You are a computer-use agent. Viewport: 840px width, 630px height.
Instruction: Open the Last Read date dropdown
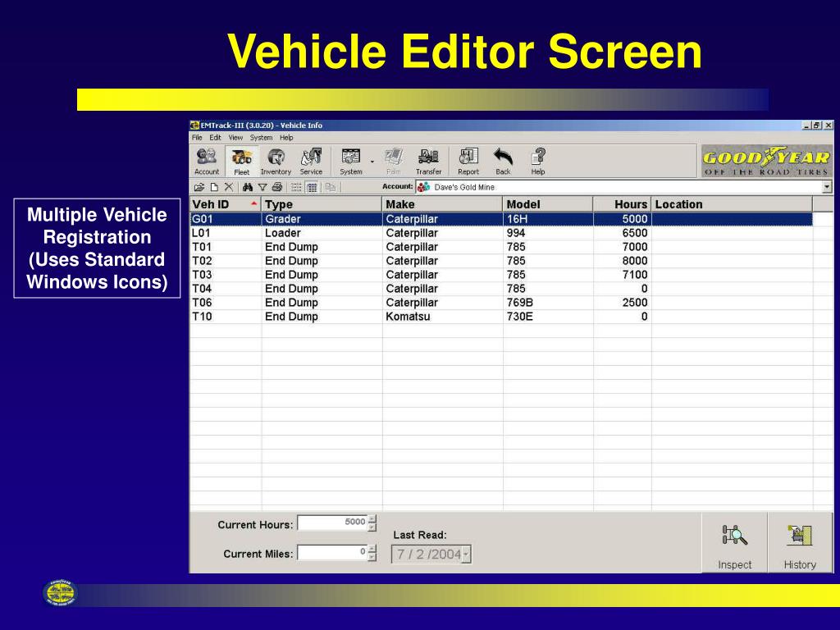467,555
